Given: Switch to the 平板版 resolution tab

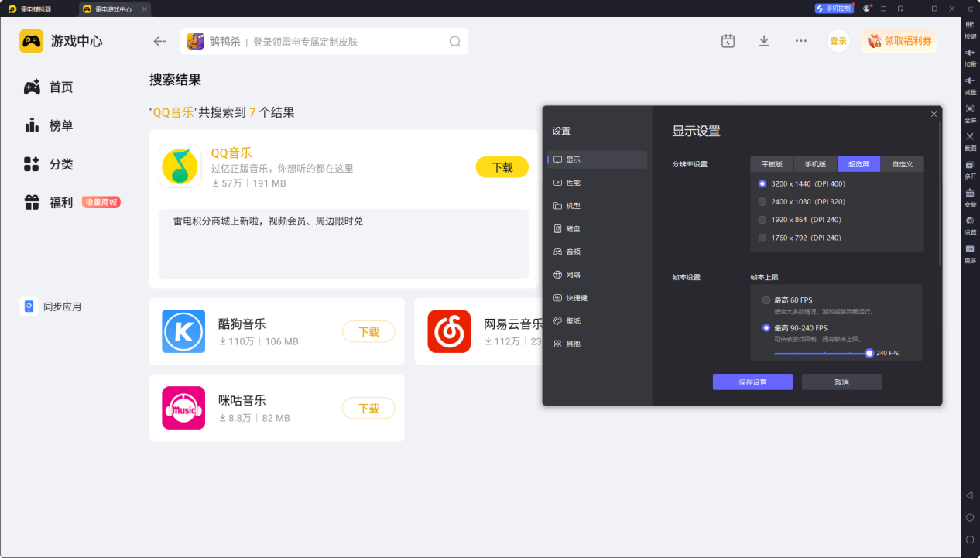Looking at the screenshot, I should coord(772,164).
